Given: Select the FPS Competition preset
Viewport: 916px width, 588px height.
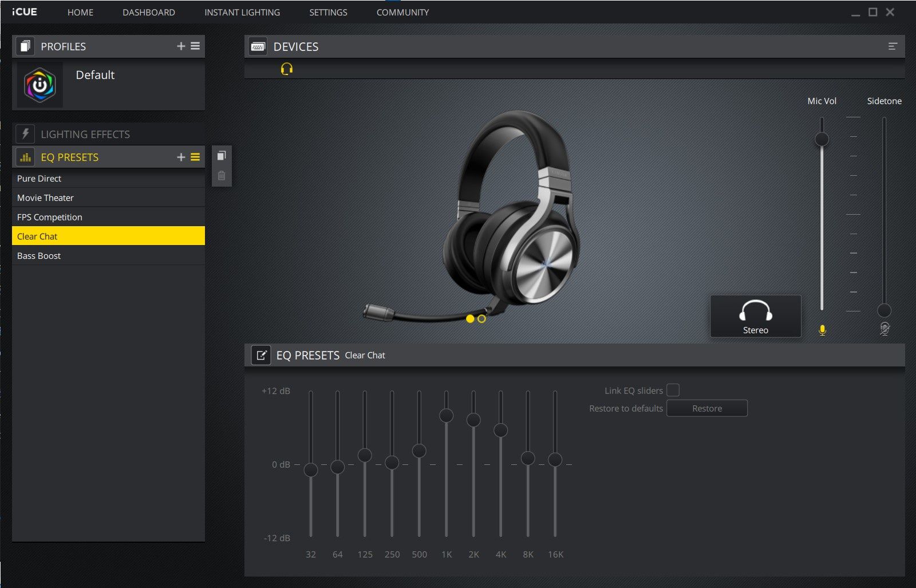Looking at the screenshot, I should point(108,217).
